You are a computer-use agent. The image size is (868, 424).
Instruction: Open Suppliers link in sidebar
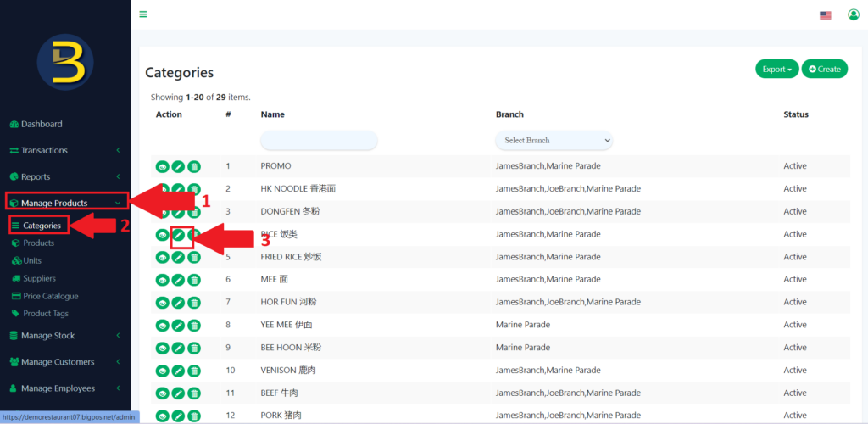(x=39, y=278)
